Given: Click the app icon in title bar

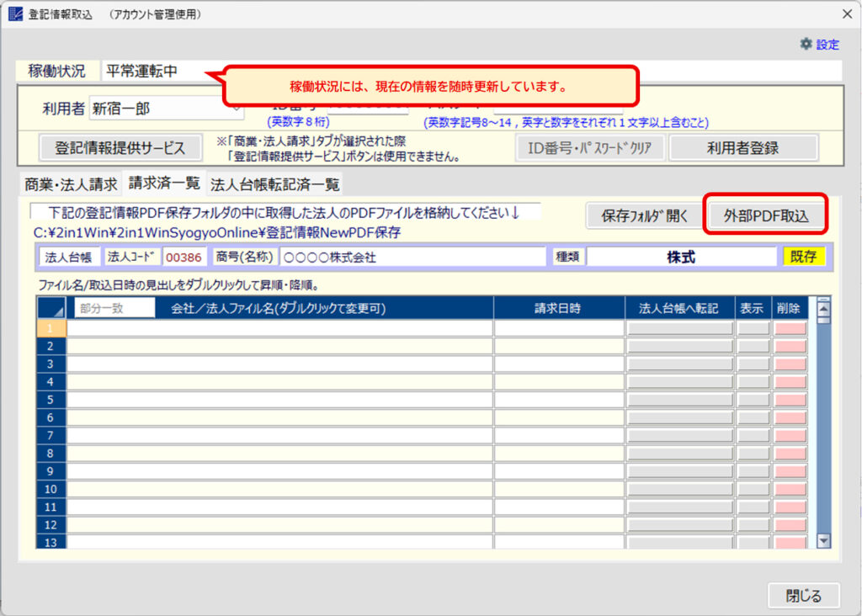Looking at the screenshot, I should (x=14, y=14).
